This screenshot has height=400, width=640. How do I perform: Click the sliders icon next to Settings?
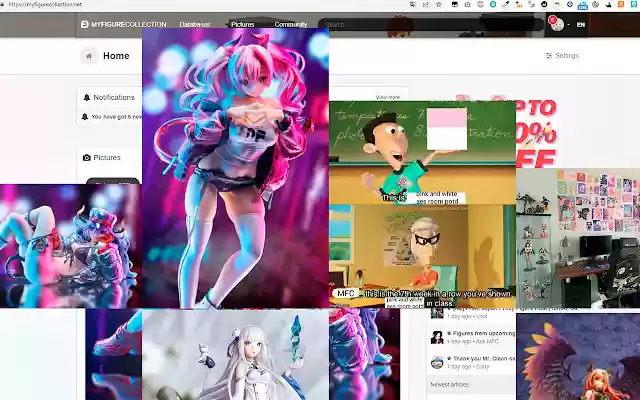(549, 56)
